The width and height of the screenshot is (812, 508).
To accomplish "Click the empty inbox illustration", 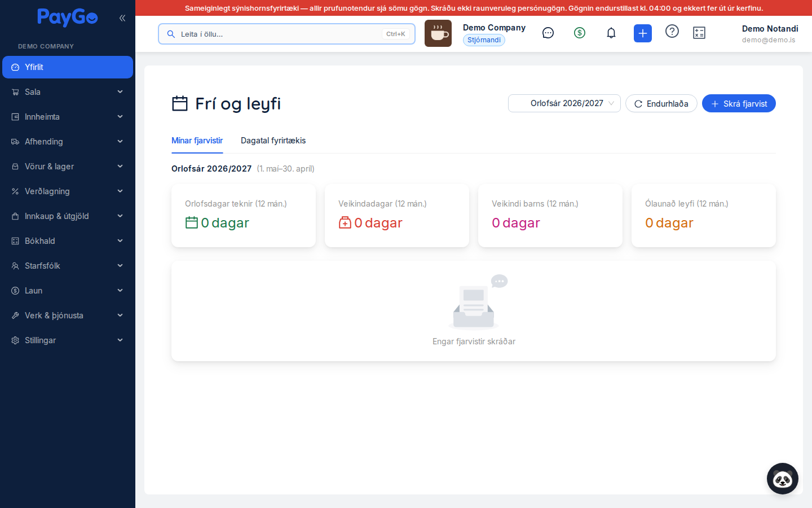I will pos(478,301).
